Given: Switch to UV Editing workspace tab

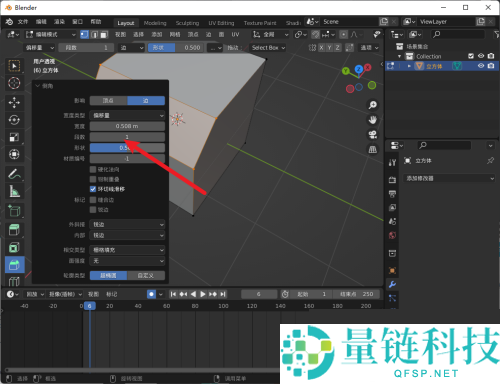Looking at the screenshot, I should click(x=221, y=23).
